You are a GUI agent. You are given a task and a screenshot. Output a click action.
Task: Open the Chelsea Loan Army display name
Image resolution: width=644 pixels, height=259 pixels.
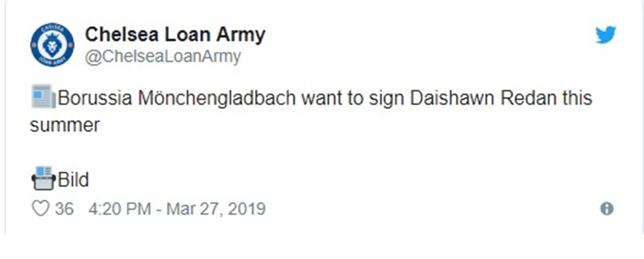(x=175, y=35)
